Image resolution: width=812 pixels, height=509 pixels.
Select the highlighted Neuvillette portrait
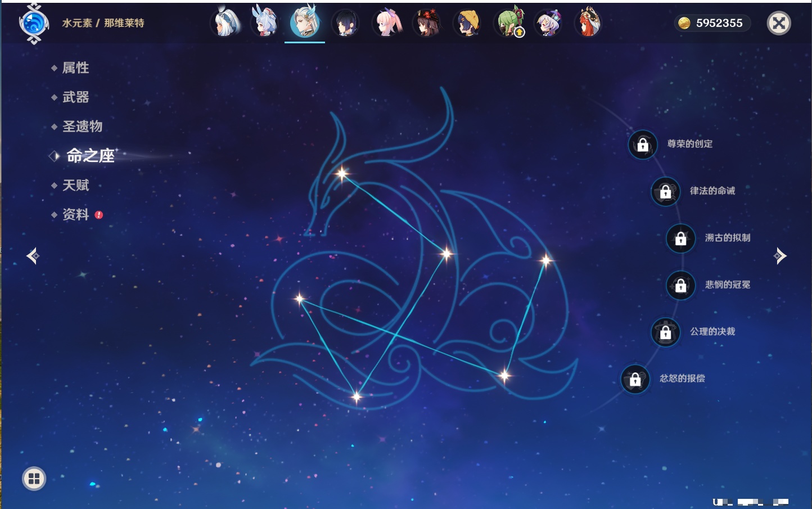click(x=305, y=22)
